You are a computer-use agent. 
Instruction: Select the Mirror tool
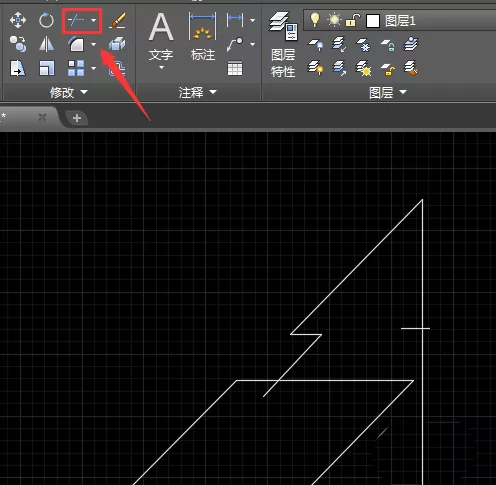(46, 44)
